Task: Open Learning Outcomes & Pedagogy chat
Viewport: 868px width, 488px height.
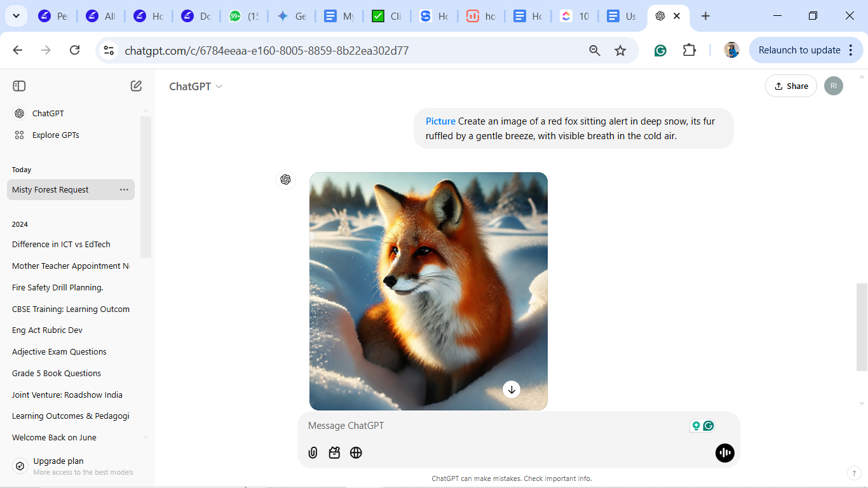Action: (71, 416)
